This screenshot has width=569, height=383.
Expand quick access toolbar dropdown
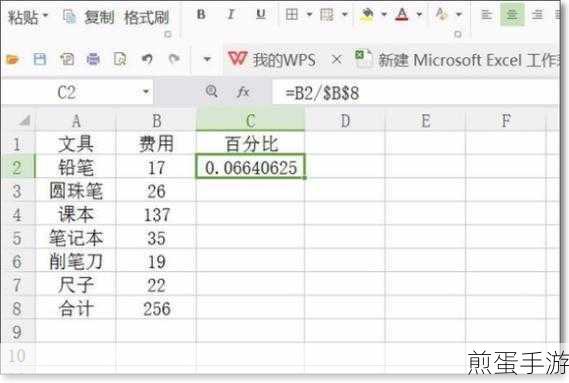pos(207,59)
